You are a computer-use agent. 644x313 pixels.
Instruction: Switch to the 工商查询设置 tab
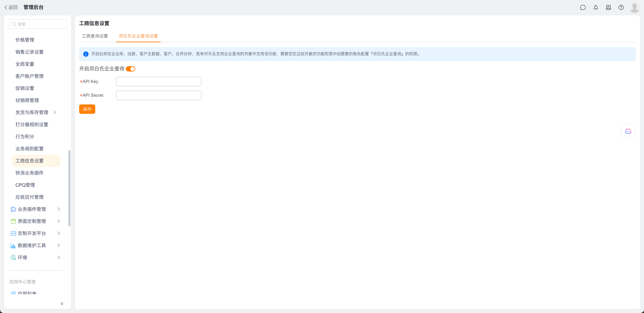point(95,36)
